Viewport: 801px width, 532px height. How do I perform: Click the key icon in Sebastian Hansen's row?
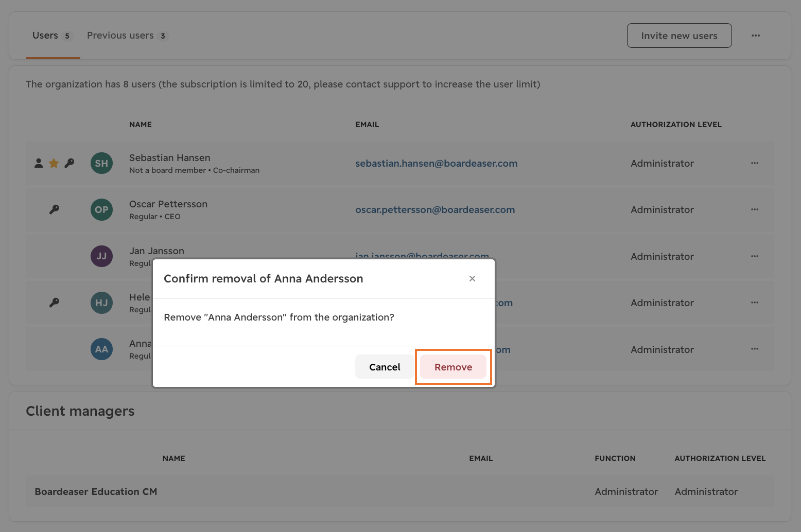coord(69,163)
